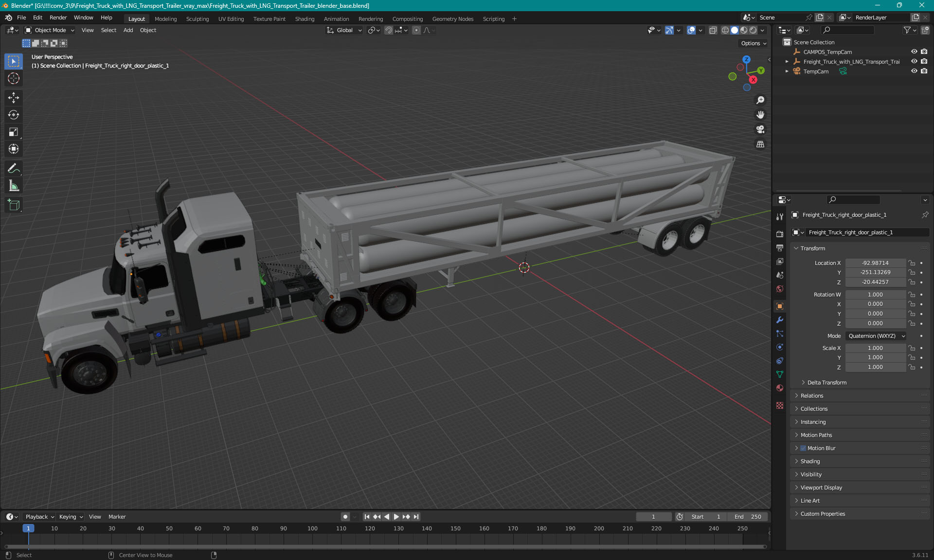Open the Render menu
934x560 pixels.
[x=58, y=17]
